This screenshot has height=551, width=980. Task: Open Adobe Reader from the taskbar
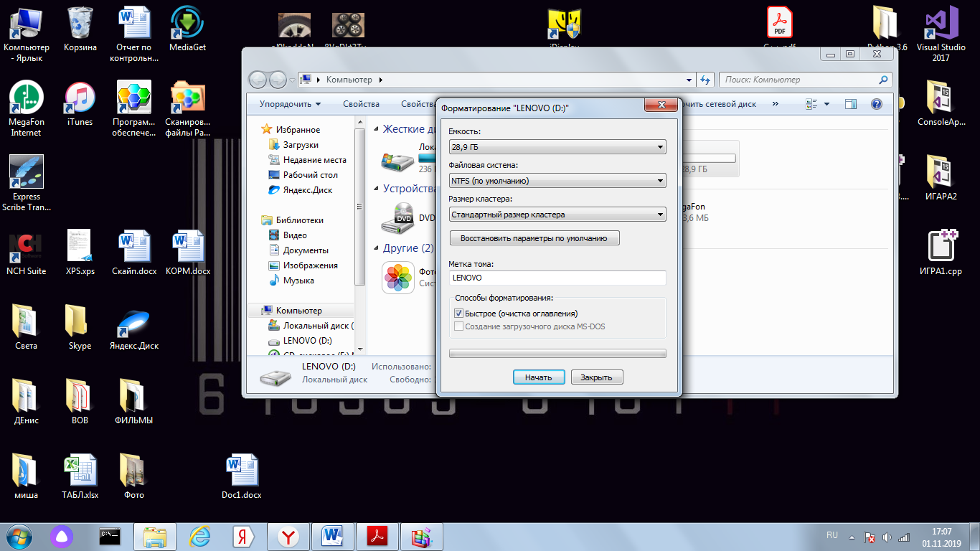378,537
